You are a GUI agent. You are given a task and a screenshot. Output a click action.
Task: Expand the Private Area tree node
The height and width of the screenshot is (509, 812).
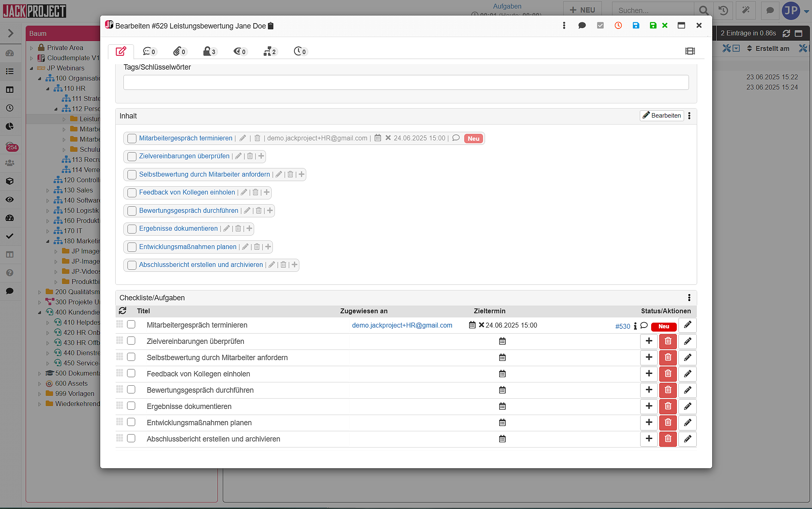coord(31,48)
